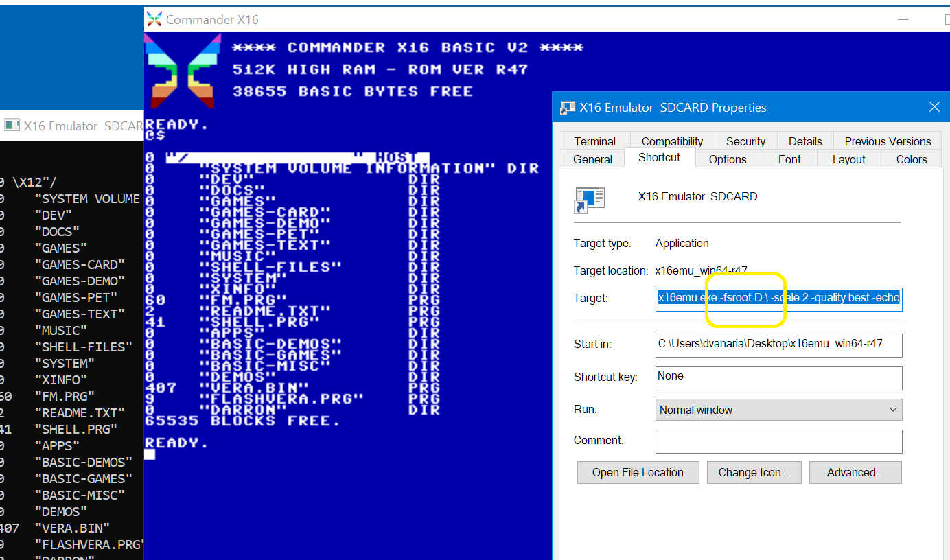Open the Previous Versions tab
This screenshot has width=950, height=560.
888,141
